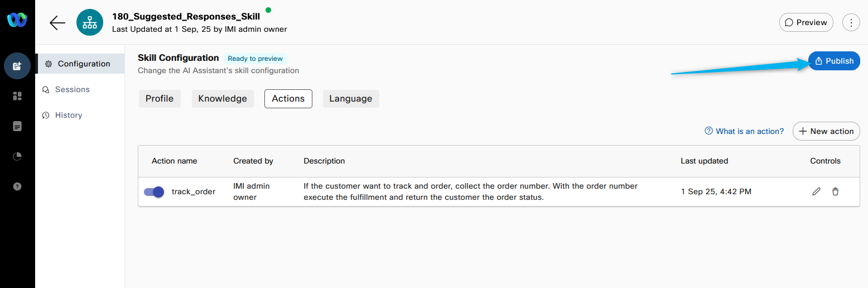Open the document list icon in sidebar

17,127
